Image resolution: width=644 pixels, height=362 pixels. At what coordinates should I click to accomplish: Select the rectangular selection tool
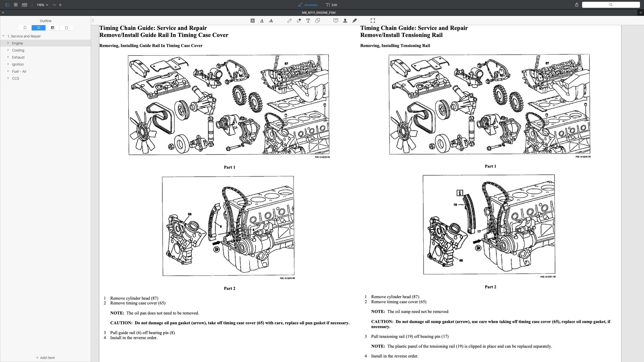373,21
